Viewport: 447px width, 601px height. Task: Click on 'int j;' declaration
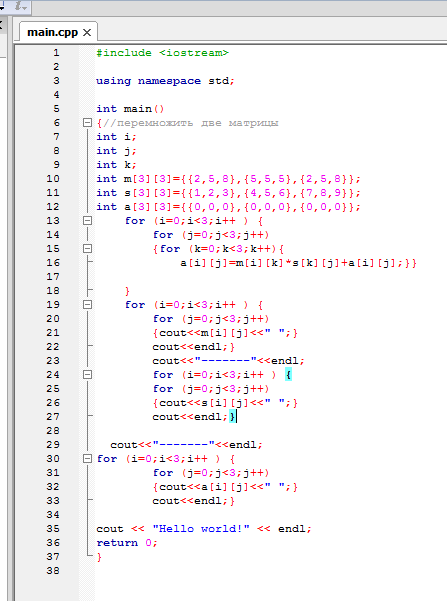(x=117, y=151)
